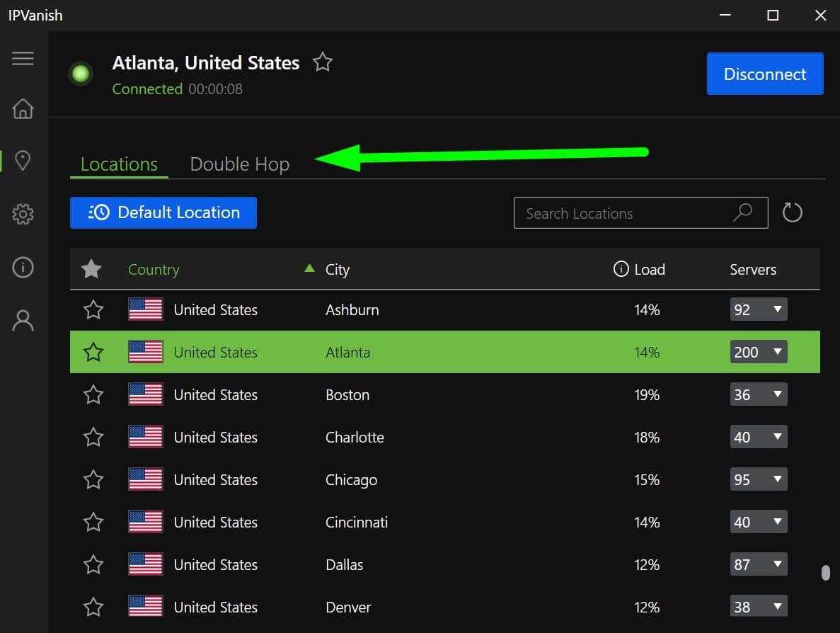Click the green connection status indicator
840x633 pixels.
point(81,74)
